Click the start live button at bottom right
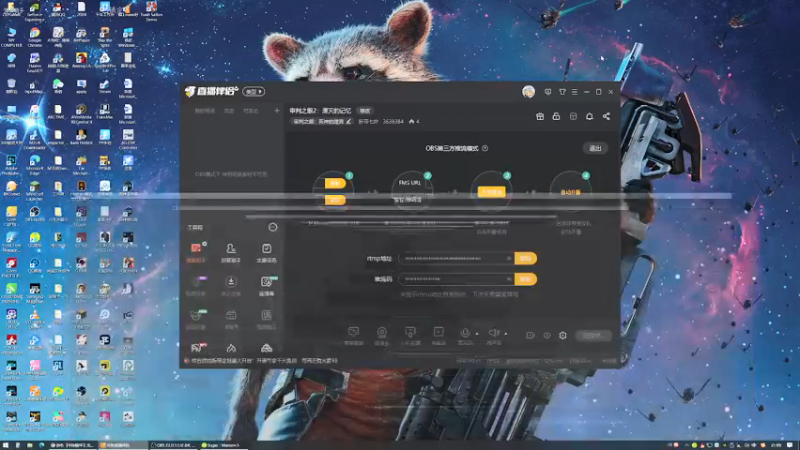 (x=593, y=335)
